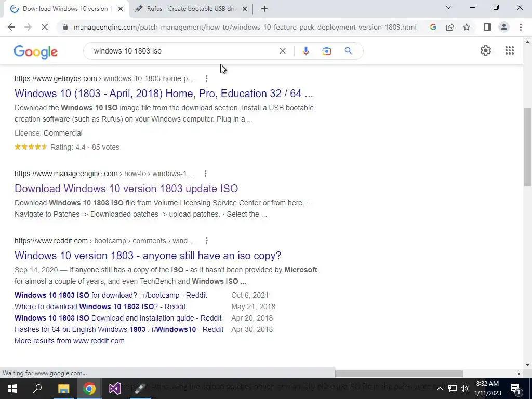
Task: Open the manageengine.com result options menu
Action: coord(205,174)
